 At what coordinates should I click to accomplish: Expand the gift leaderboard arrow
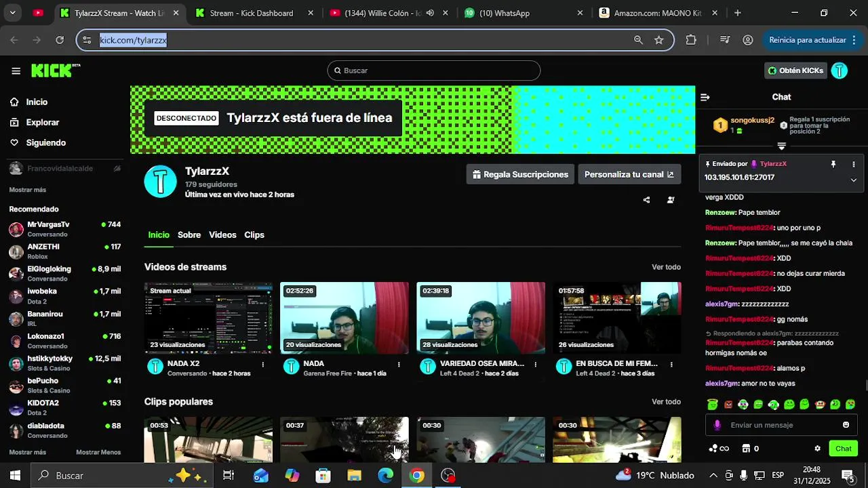click(x=781, y=146)
